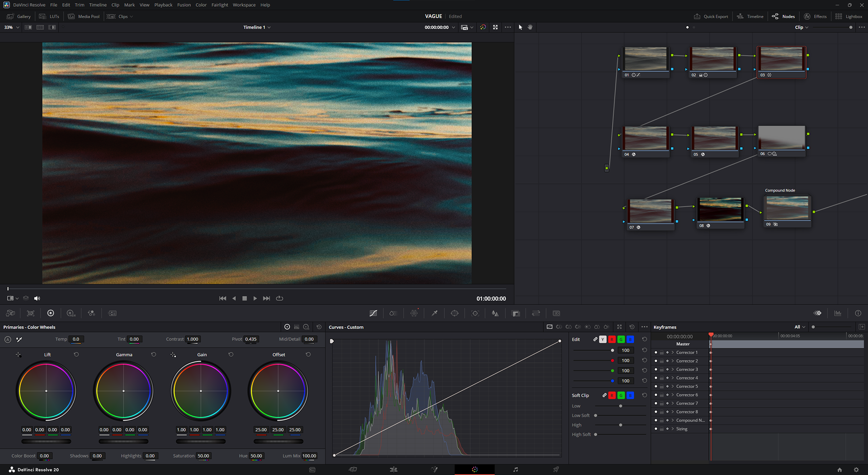Open the Playback menu
This screenshot has height=475, width=868.
[x=163, y=5]
